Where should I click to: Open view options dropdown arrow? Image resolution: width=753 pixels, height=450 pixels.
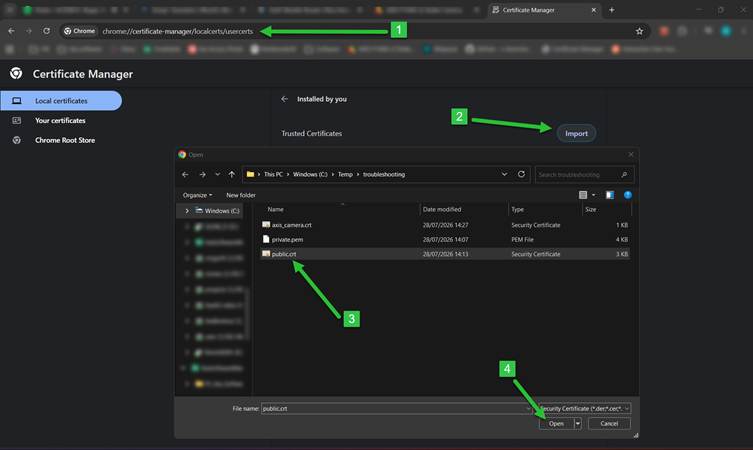594,195
